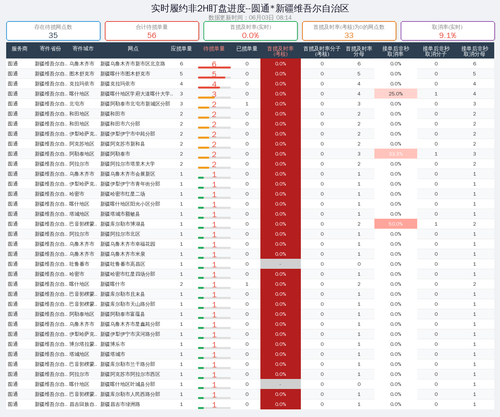Click the 存在待揽网点数 card showing 35
Image resolution: width=500 pixels, height=417 pixels.
click(53, 31)
